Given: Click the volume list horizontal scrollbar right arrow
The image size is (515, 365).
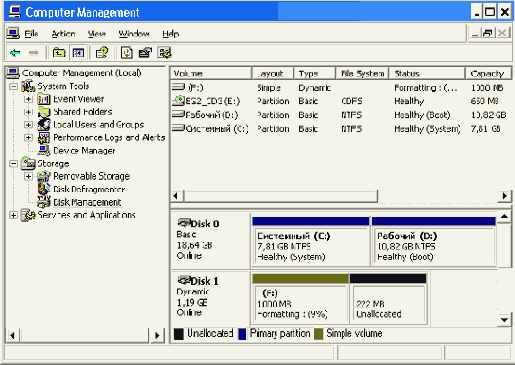Looking at the screenshot, I should click(x=505, y=196).
